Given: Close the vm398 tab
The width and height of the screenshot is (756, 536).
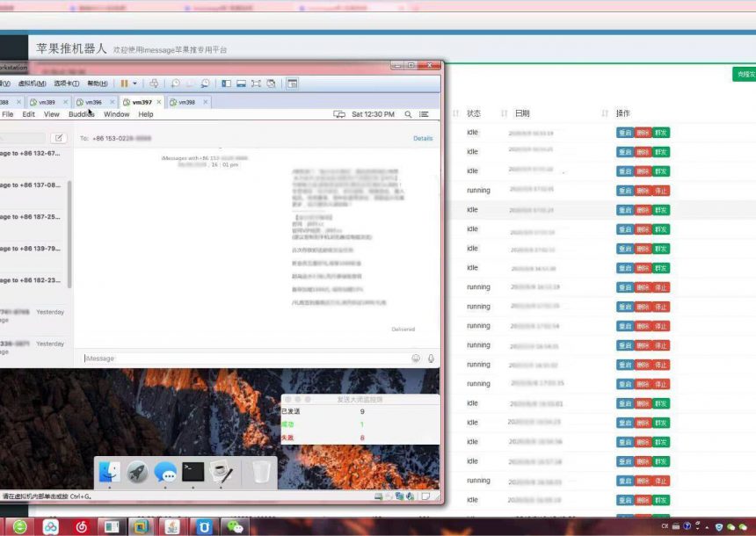Looking at the screenshot, I should pyautogui.click(x=206, y=102).
